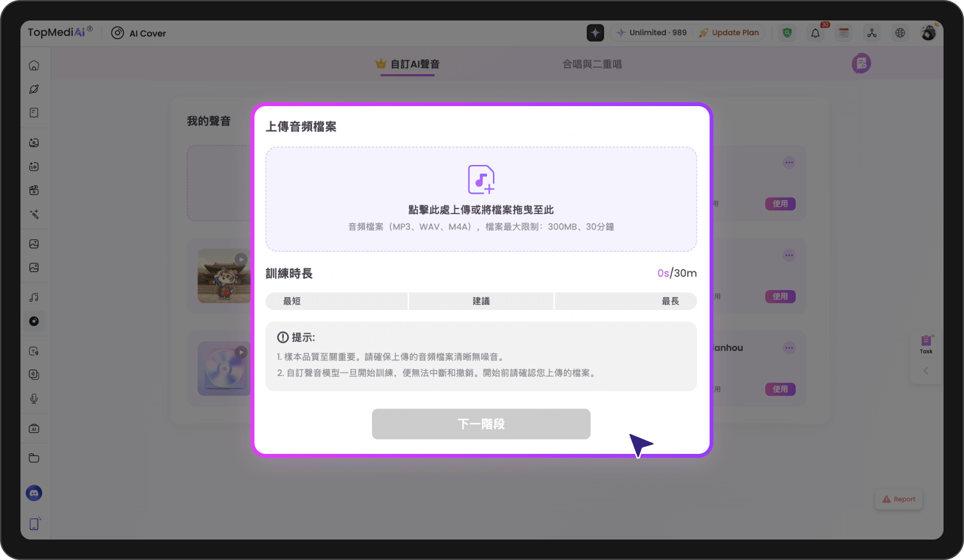Open the purple task history icon near tabs

pos(861,63)
